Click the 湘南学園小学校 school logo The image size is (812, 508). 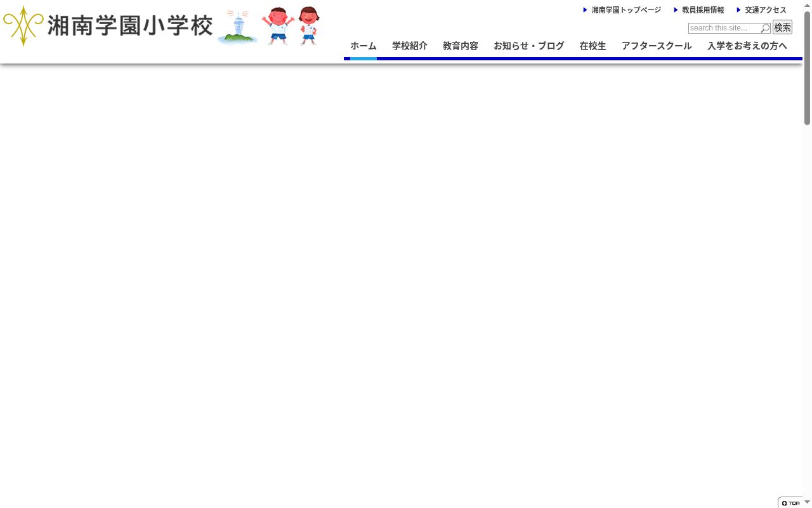(108, 26)
